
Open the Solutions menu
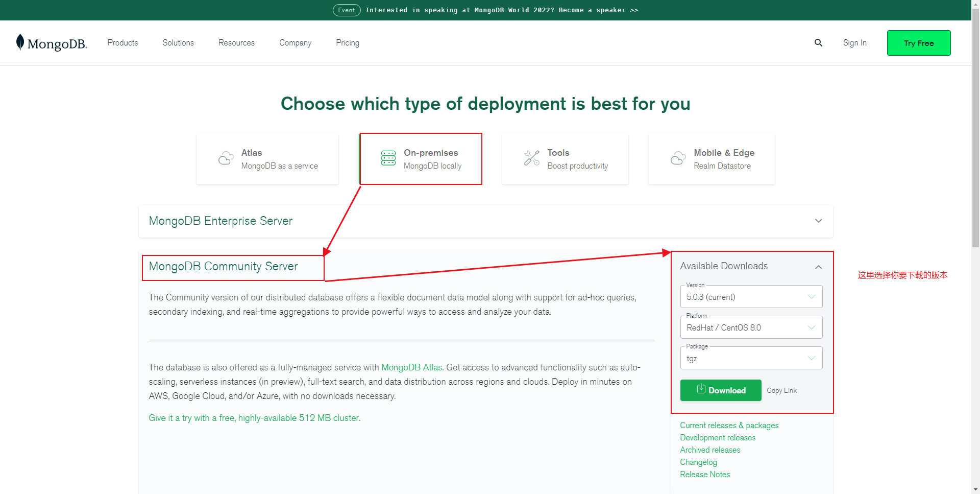point(178,43)
